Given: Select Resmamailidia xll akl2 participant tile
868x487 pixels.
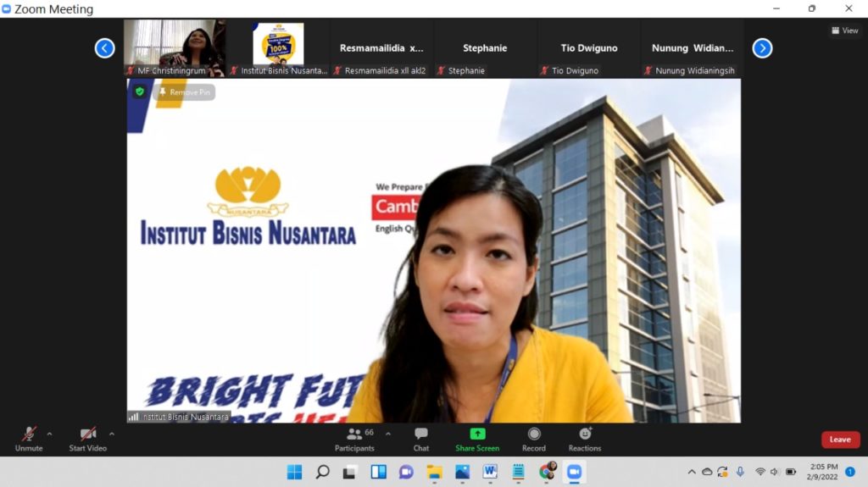Looking at the screenshot, I should point(381,48).
